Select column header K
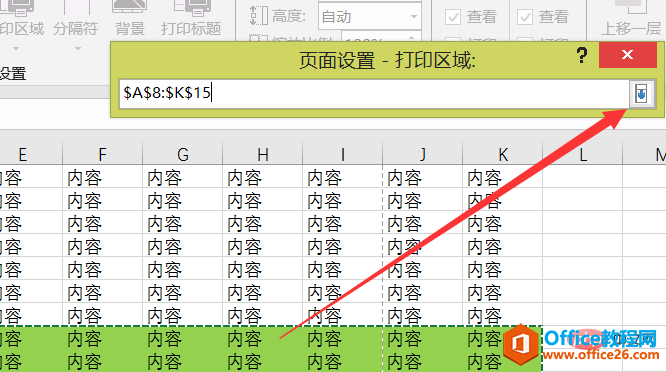Screen dimensions: 666x372 tap(502, 155)
